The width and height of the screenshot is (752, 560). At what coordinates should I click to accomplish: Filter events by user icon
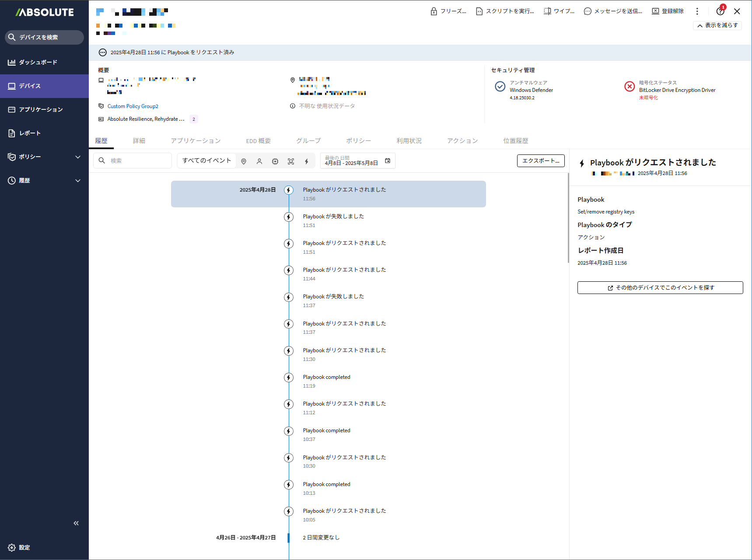click(x=259, y=161)
